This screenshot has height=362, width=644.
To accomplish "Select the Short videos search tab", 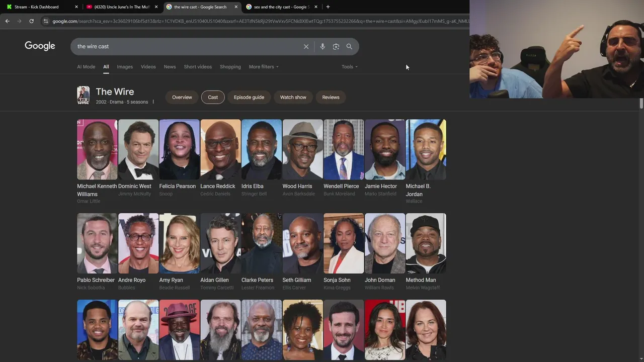I will click(198, 67).
